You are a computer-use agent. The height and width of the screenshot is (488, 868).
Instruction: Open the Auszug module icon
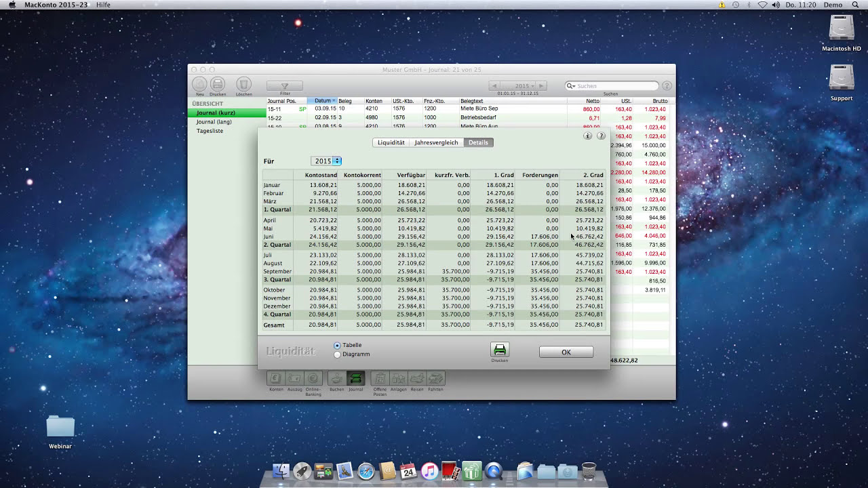pyautogui.click(x=295, y=378)
